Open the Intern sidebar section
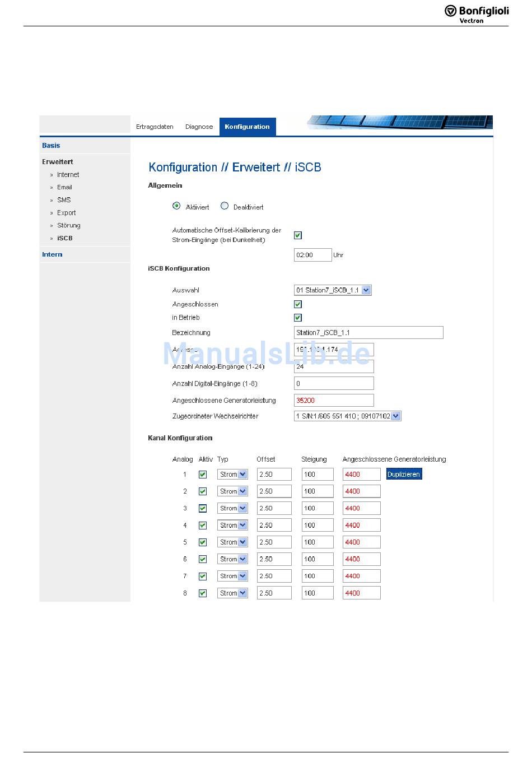The image size is (532, 767). (52, 254)
